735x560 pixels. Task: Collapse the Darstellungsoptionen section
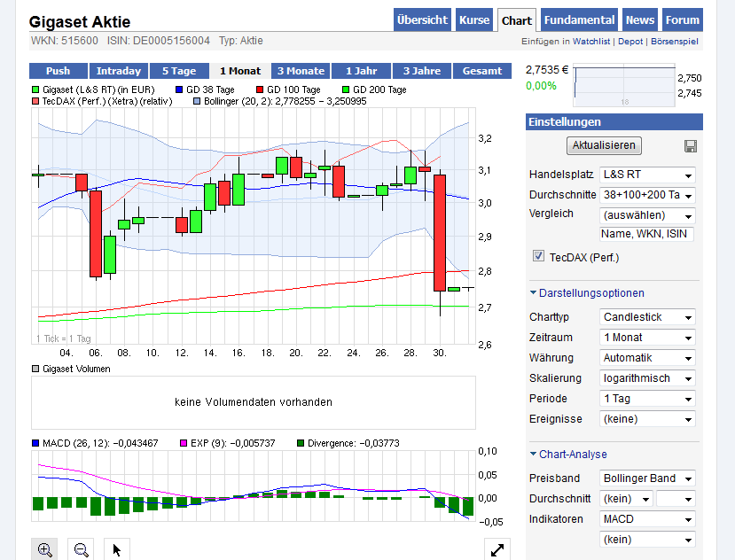tap(587, 293)
